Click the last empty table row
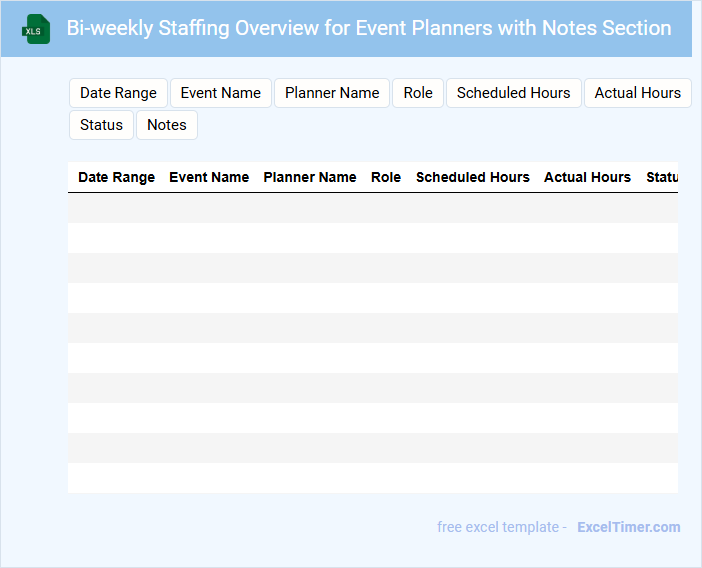The width and height of the screenshot is (702, 568). [372, 478]
